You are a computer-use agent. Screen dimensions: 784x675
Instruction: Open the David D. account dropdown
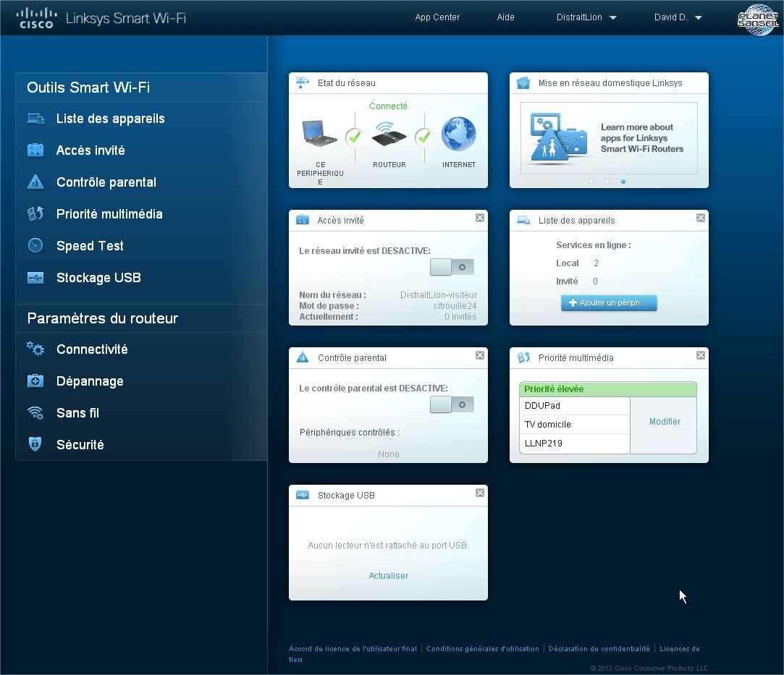[x=678, y=17]
